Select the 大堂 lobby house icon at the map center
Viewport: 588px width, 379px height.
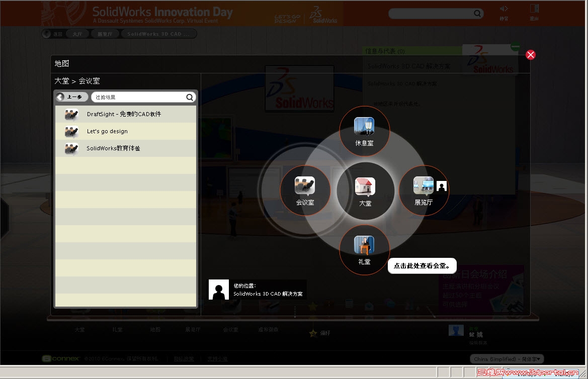pos(365,186)
